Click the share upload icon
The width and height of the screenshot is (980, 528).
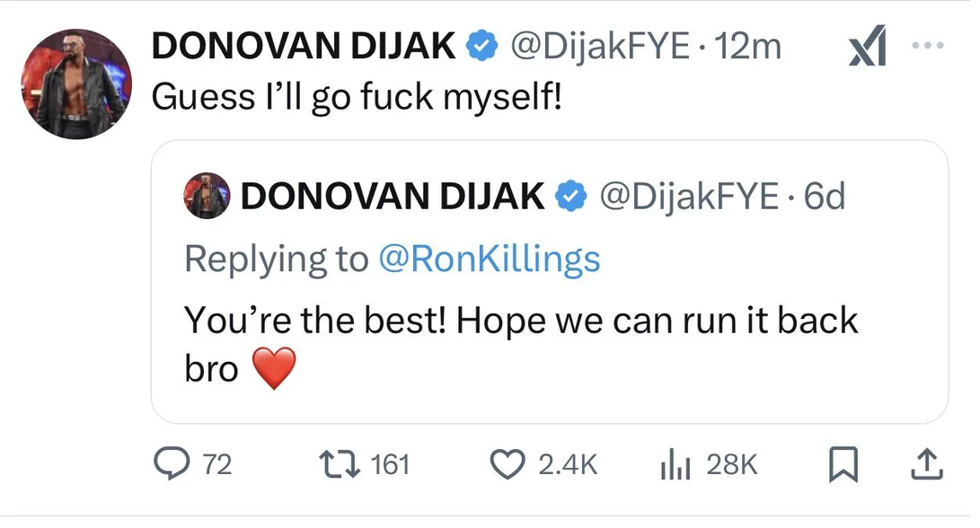pyautogui.click(x=928, y=464)
